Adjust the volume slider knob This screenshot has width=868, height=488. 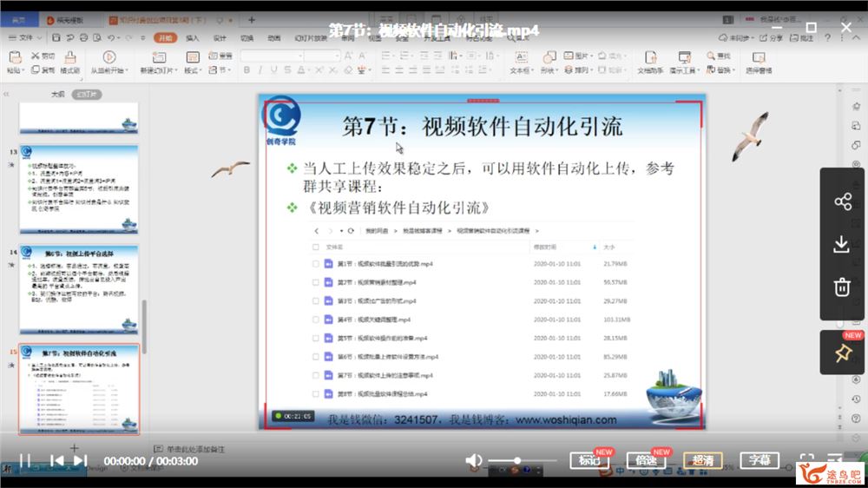point(517,460)
